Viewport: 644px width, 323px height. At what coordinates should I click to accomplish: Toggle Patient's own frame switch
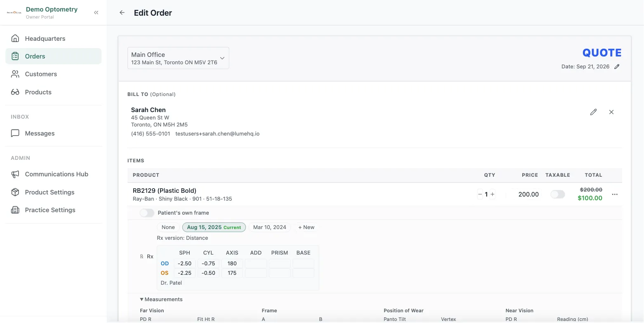pyautogui.click(x=147, y=213)
